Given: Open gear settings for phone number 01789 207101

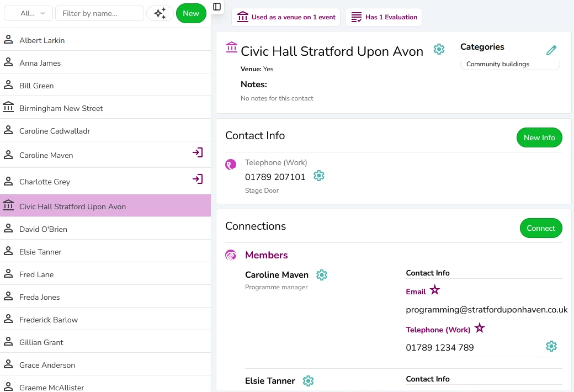Looking at the screenshot, I should [318, 176].
